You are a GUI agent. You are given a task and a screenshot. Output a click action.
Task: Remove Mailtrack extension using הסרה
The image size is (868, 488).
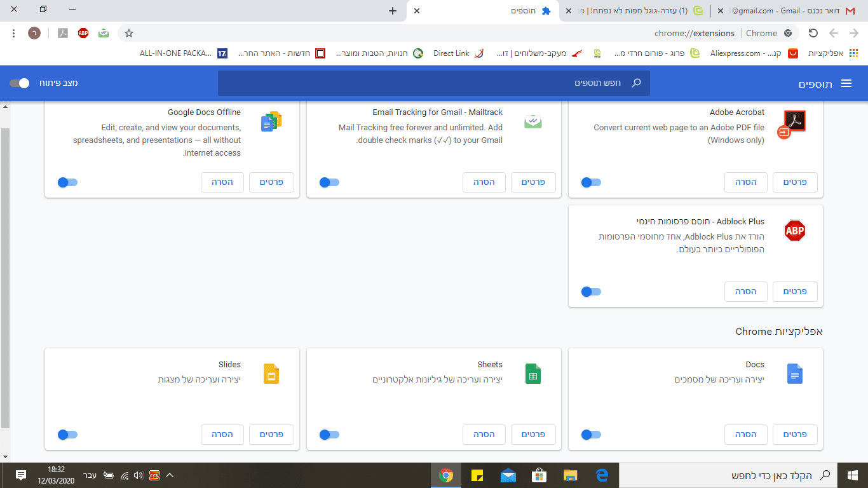[484, 182]
